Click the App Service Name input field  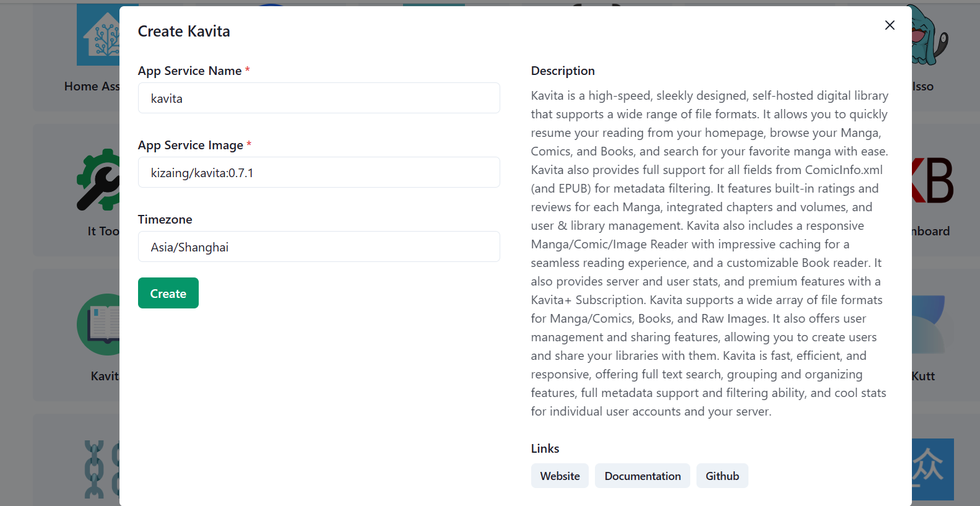tap(319, 98)
